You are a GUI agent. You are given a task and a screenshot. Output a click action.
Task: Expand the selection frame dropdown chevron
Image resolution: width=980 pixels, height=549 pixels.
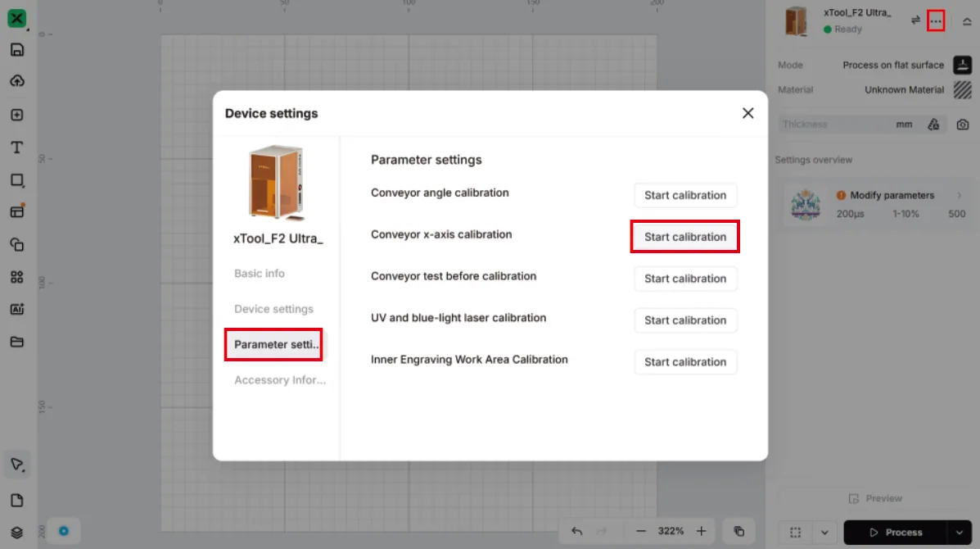pos(824,533)
